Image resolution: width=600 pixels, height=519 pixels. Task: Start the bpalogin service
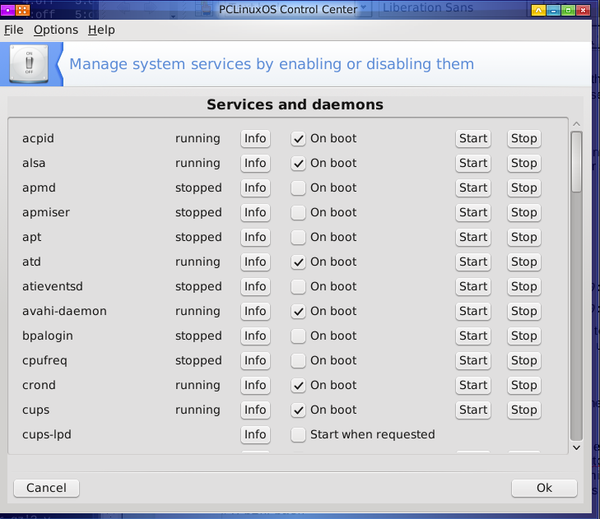pyautogui.click(x=473, y=336)
